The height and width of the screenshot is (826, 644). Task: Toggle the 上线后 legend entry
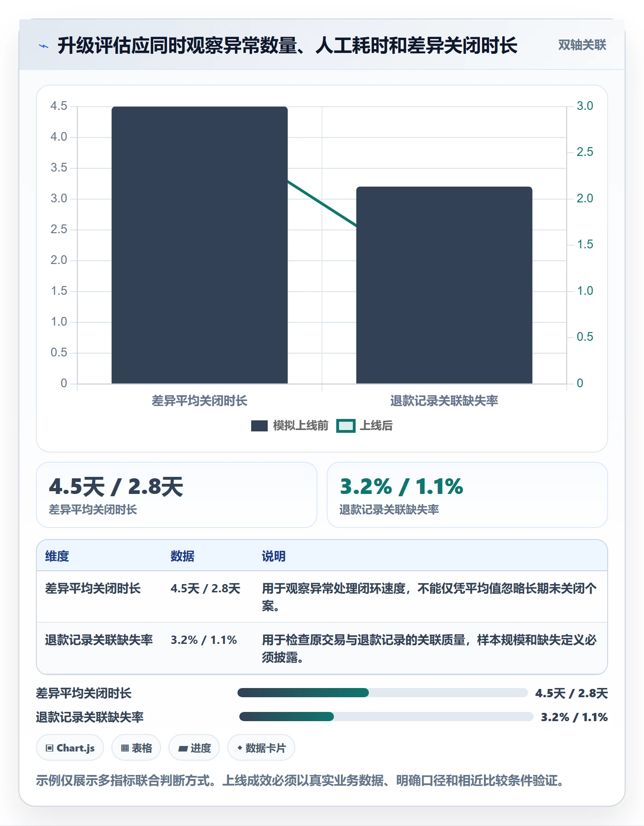(x=365, y=425)
